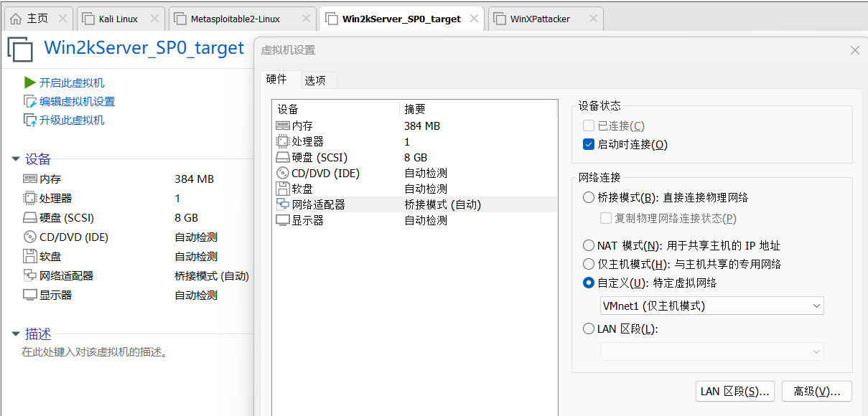Collapse the 设备 section triangle
868x416 pixels.
point(16,159)
